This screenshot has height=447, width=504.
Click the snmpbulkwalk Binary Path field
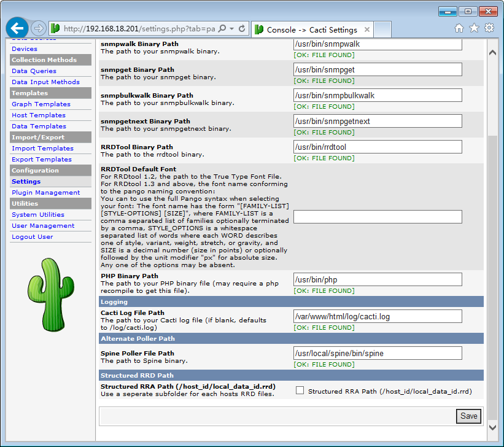(378, 96)
